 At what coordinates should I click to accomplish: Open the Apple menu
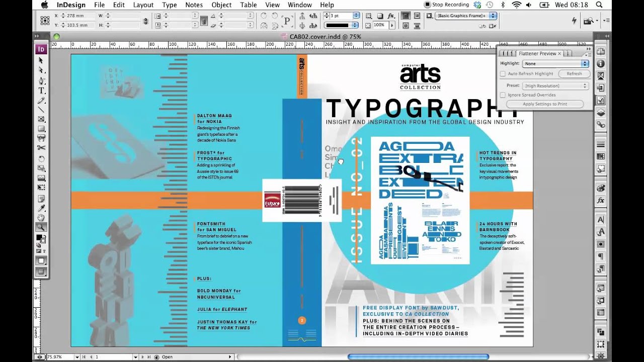[x=45, y=5]
